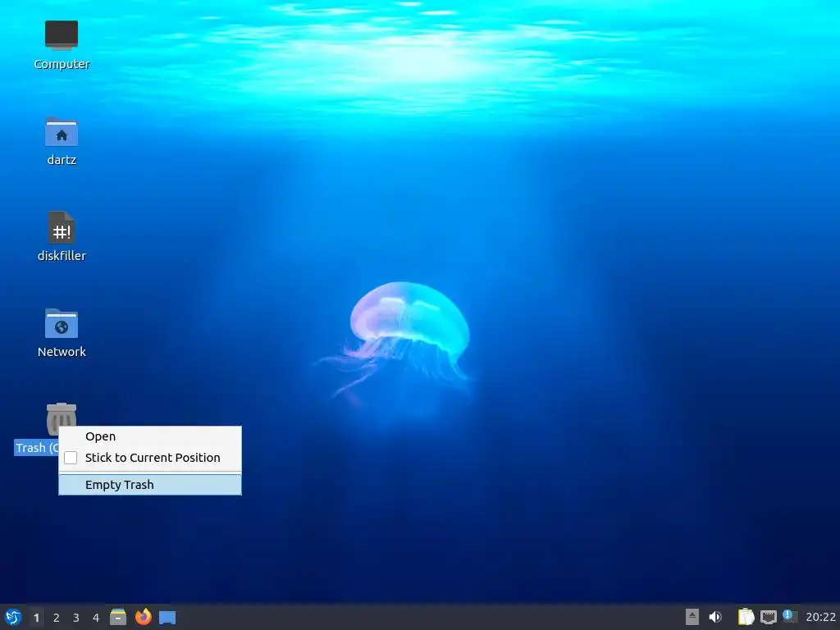Click the dartz icon label text
Screen dimensions: 840x630
click(62, 160)
